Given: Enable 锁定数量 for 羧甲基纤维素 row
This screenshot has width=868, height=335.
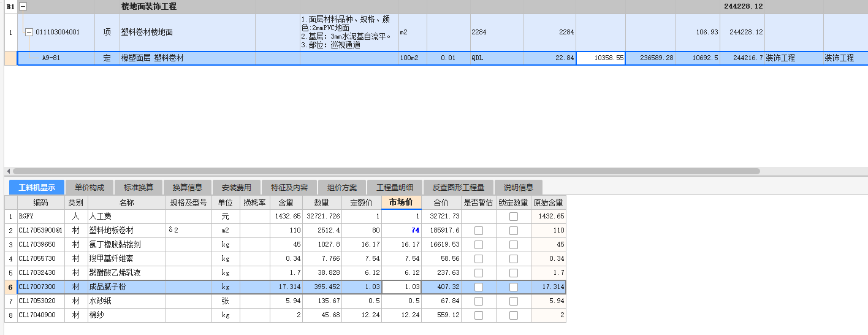Looking at the screenshot, I should click(514, 258).
